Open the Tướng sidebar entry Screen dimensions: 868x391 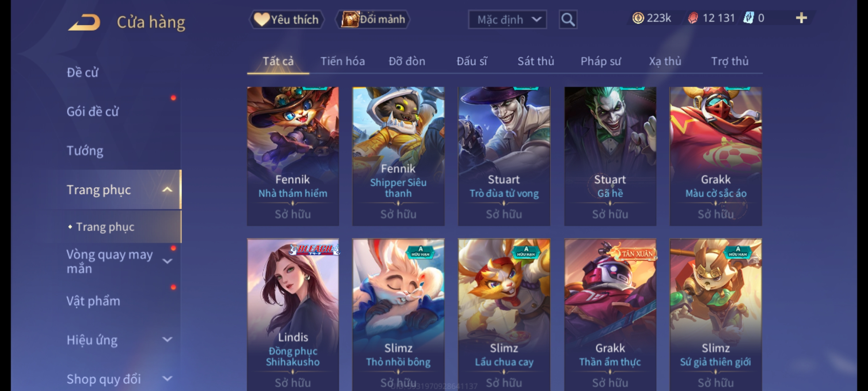tap(85, 151)
